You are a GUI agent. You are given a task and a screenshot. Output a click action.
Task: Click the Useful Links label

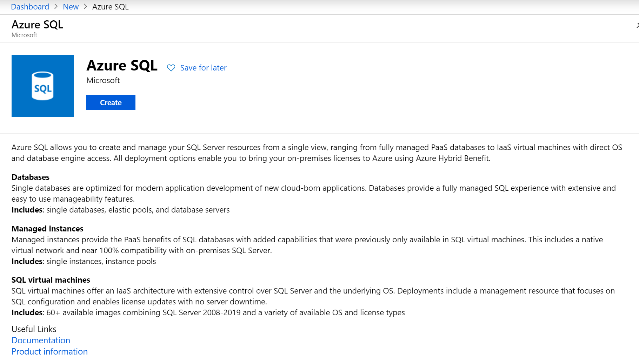[x=34, y=329]
